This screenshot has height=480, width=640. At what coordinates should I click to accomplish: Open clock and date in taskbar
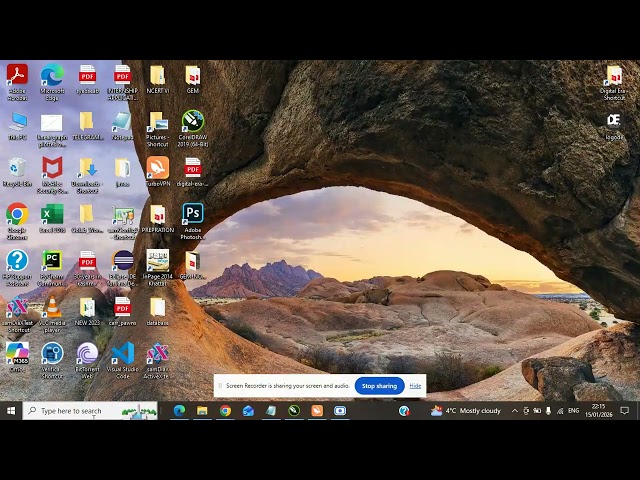tap(598, 411)
